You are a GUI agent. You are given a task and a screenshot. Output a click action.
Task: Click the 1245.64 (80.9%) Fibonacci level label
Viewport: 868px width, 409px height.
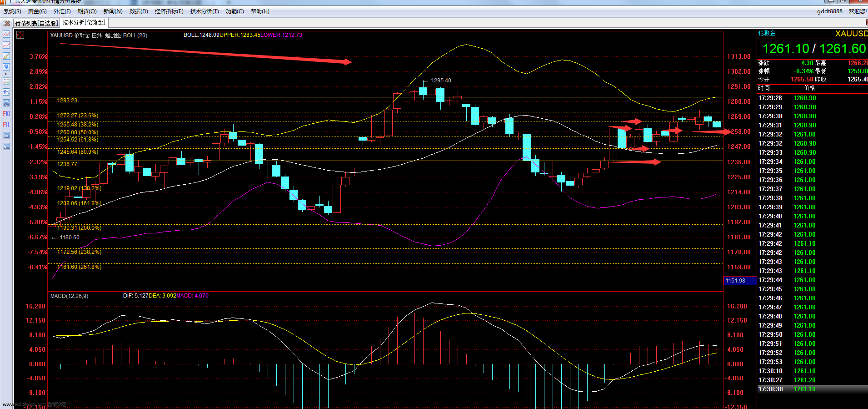pos(78,152)
